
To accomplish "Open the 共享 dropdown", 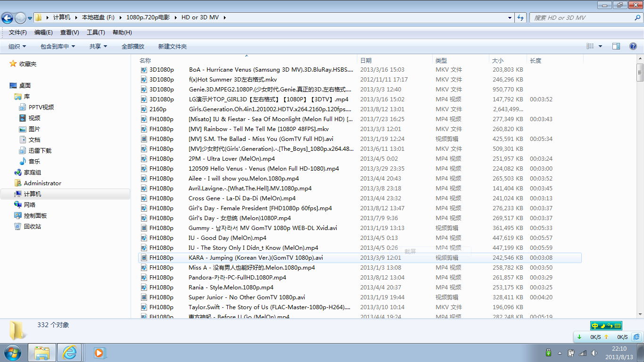I will 99,46.
